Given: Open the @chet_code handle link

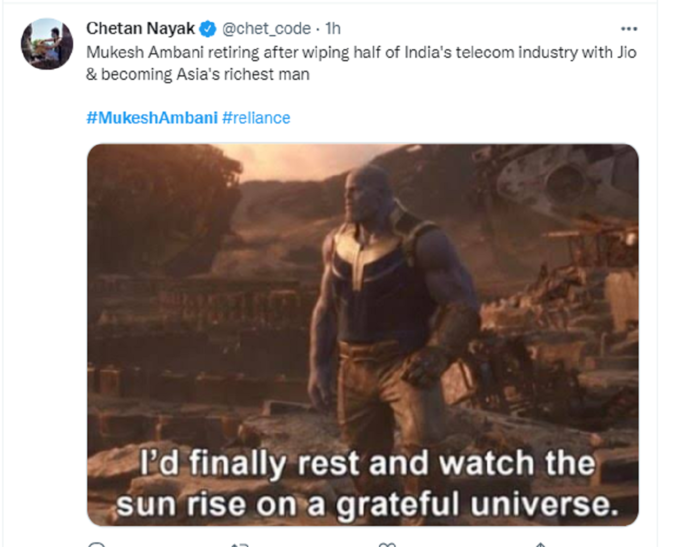Looking at the screenshot, I should (x=266, y=29).
